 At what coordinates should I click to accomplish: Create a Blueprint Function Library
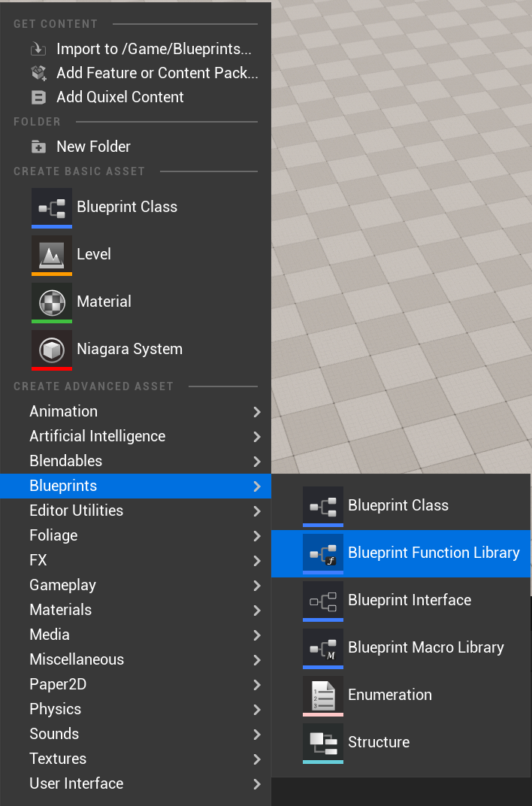(401, 553)
